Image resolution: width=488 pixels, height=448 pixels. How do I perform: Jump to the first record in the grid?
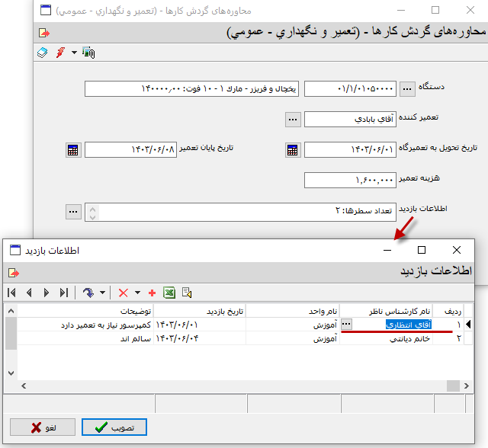click(x=12, y=293)
